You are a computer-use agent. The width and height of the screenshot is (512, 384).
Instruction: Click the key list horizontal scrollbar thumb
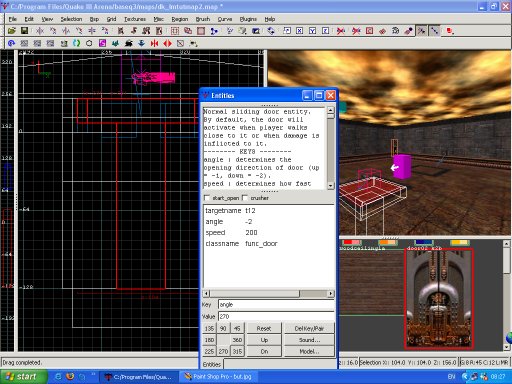255,294
